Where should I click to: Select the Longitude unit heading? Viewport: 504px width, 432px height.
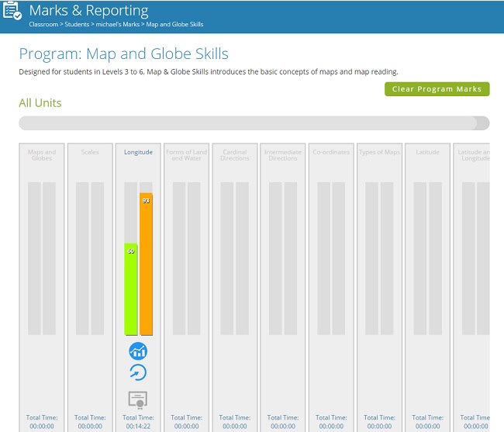click(x=138, y=152)
